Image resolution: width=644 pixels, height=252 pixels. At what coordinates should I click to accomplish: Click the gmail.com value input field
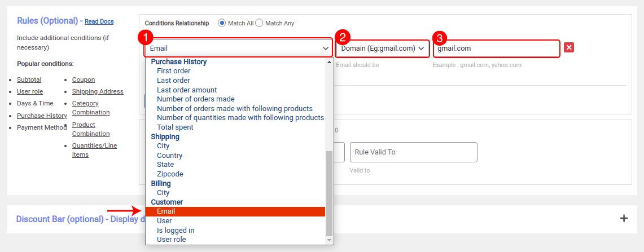pyautogui.click(x=496, y=48)
